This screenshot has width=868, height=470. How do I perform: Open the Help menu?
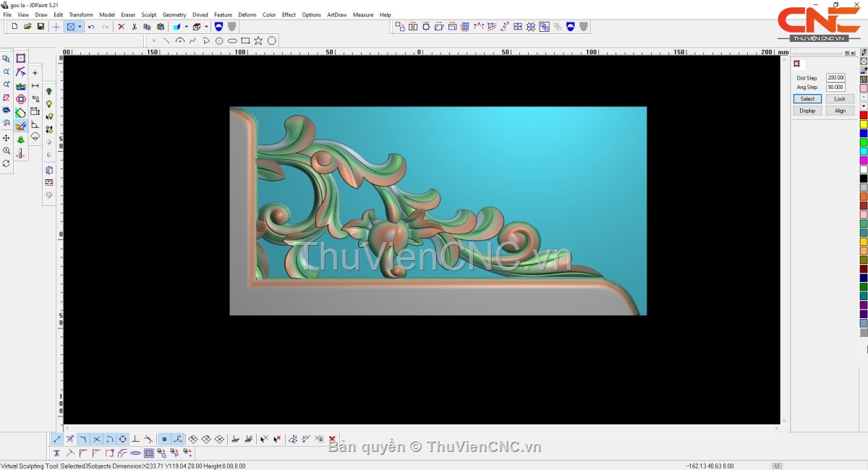pyautogui.click(x=385, y=14)
